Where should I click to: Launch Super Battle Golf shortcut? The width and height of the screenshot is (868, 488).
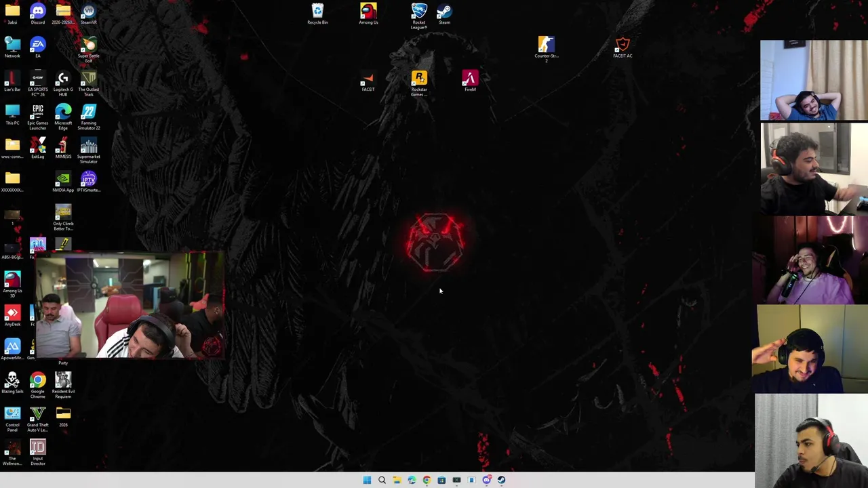pos(88,49)
